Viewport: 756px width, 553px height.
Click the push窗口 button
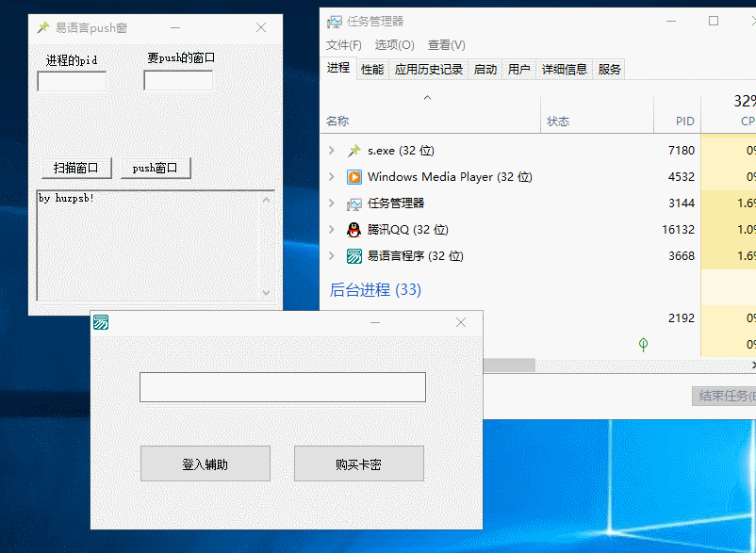(x=156, y=168)
